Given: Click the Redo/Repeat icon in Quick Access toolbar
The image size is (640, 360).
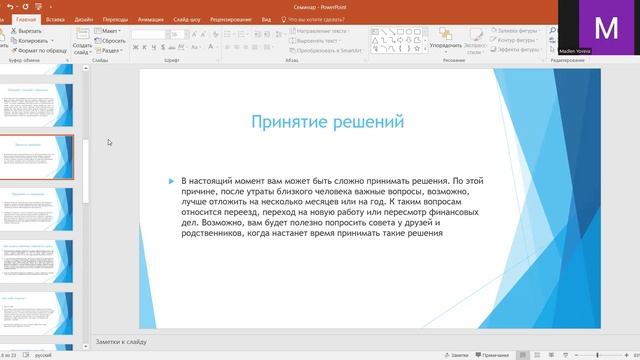Looking at the screenshot, I should click(25, 7).
